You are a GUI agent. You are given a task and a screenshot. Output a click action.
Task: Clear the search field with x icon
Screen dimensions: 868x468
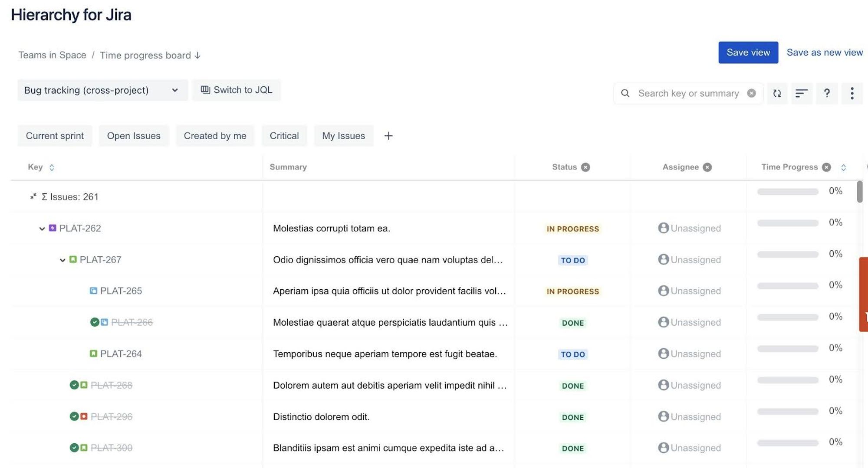tap(751, 93)
